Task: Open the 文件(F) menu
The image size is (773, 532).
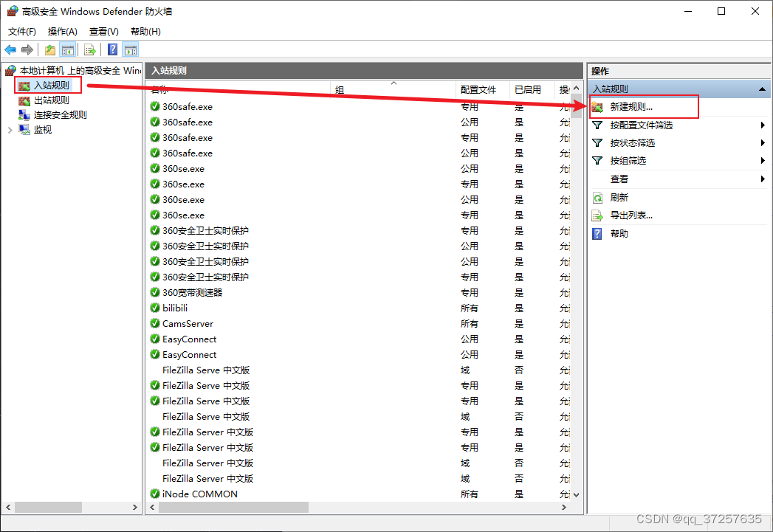Action: (21, 32)
